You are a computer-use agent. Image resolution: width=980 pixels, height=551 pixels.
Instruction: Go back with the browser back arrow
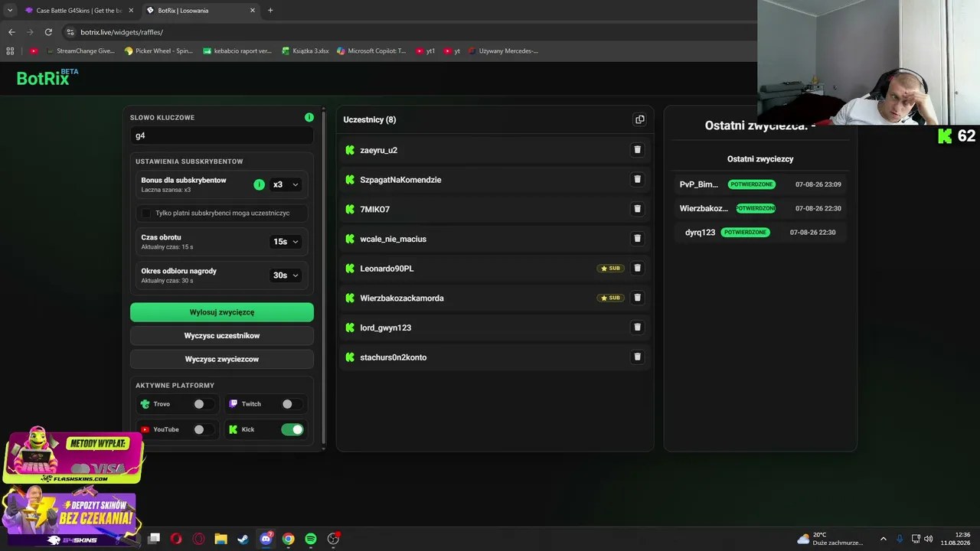(11, 32)
